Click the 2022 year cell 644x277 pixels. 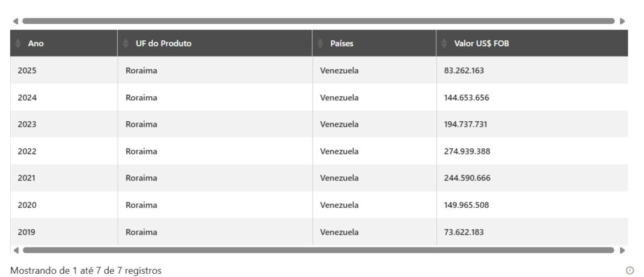pyautogui.click(x=27, y=151)
